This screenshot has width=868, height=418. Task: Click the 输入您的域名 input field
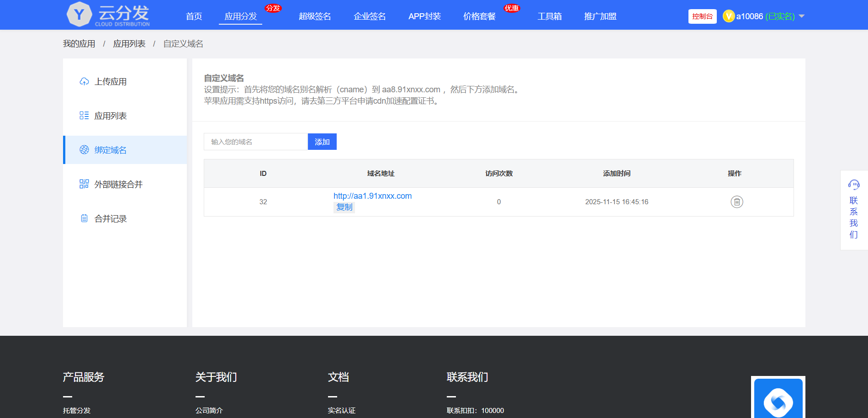[255, 142]
